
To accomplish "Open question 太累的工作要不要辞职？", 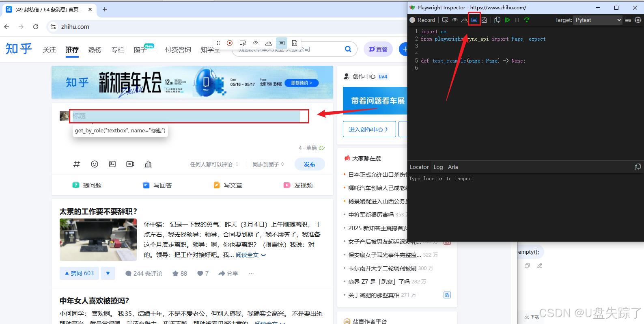I will [x=99, y=212].
